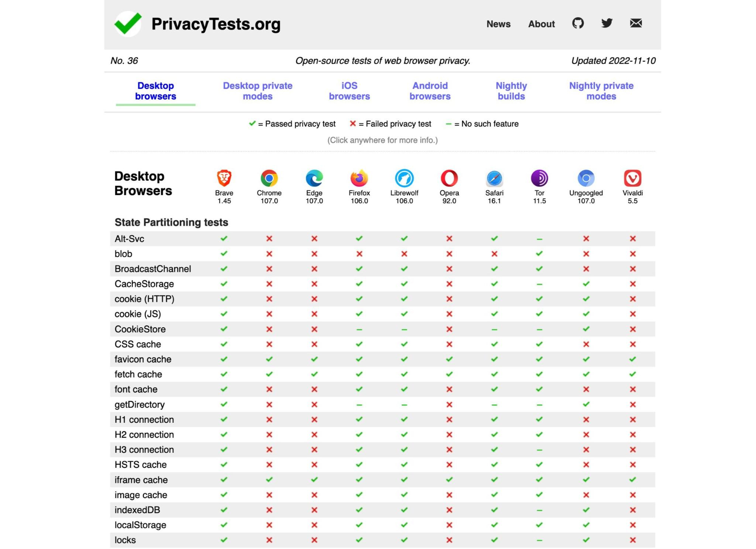Open the iOS browsers tab
The height and width of the screenshot is (549, 756).
(349, 91)
